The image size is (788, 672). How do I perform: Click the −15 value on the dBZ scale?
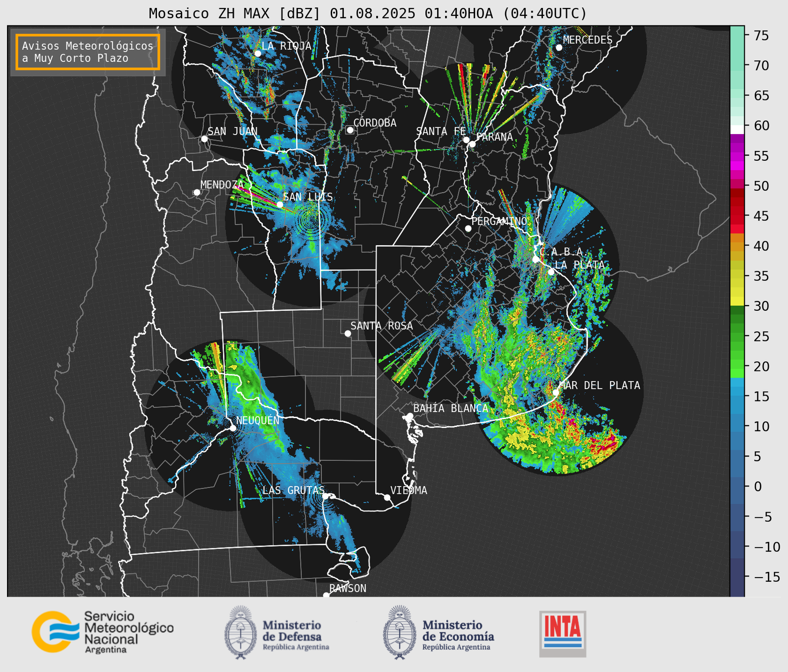click(x=767, y=577)
